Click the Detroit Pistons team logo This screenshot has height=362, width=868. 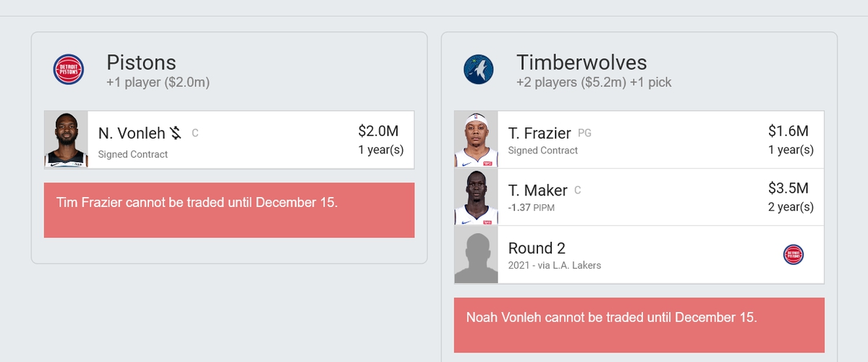pyautogui.click(x=69, y=70)
